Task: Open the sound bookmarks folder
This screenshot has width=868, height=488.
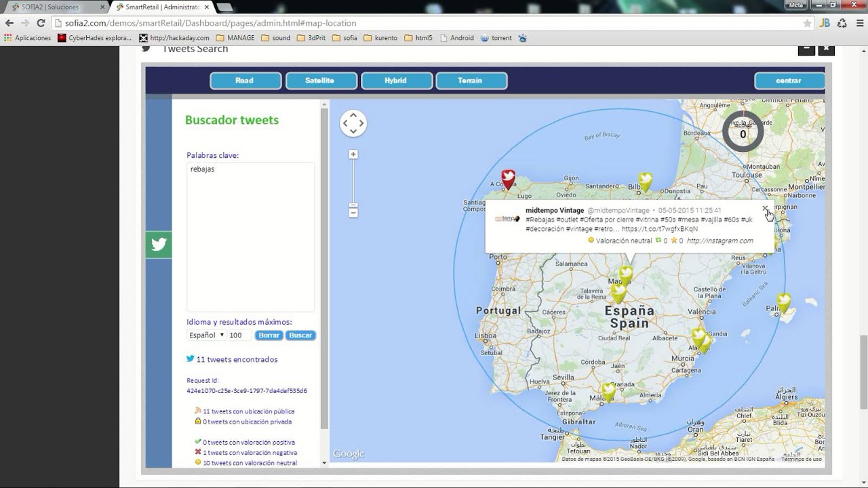Action: (x=275, y=38)
